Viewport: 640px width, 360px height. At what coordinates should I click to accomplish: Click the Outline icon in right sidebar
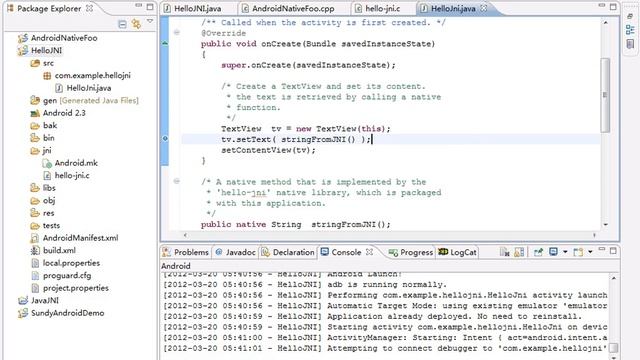point(630,29)
